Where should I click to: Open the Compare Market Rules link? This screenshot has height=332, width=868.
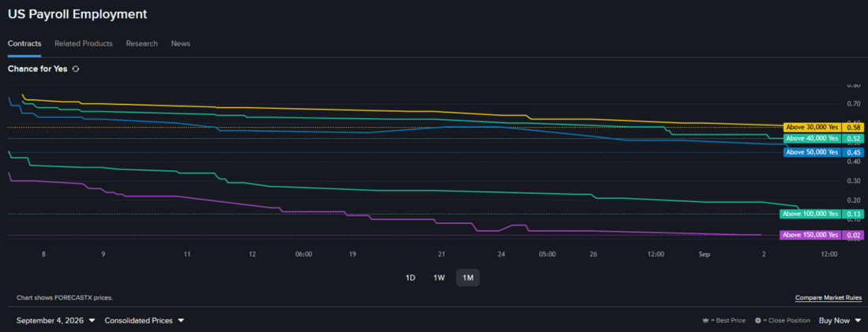coord(829,297)
